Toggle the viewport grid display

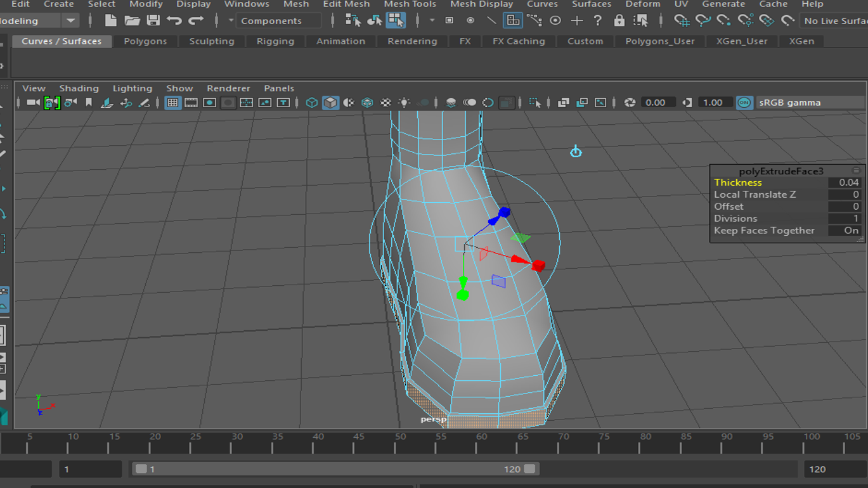(172, 103)
